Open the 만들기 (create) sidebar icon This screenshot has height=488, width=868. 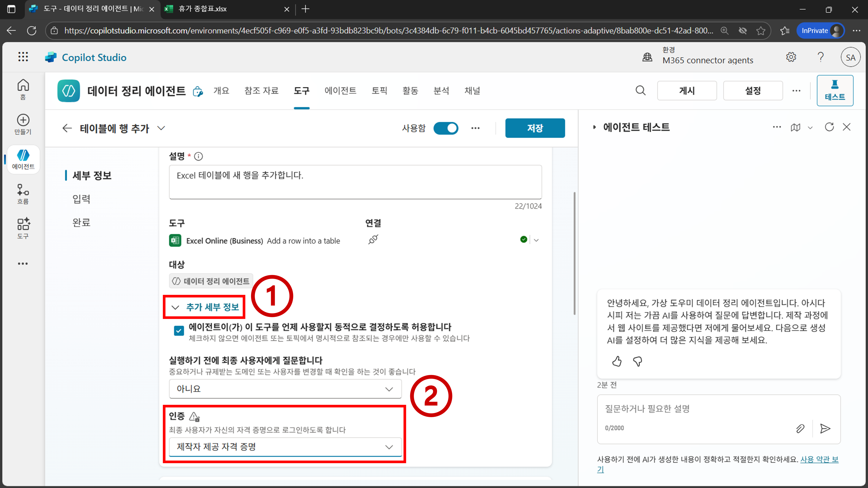coord(23,124)
